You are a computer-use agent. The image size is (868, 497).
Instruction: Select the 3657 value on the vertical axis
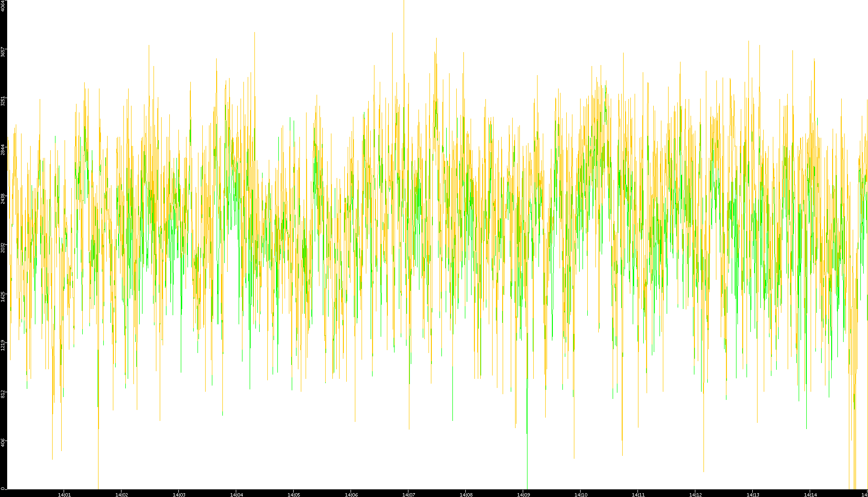3,52
